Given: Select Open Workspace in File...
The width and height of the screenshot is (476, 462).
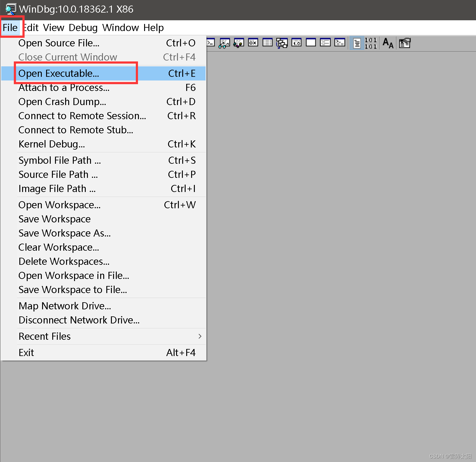Looking at the screenshot, I should [x=103, y=276].
